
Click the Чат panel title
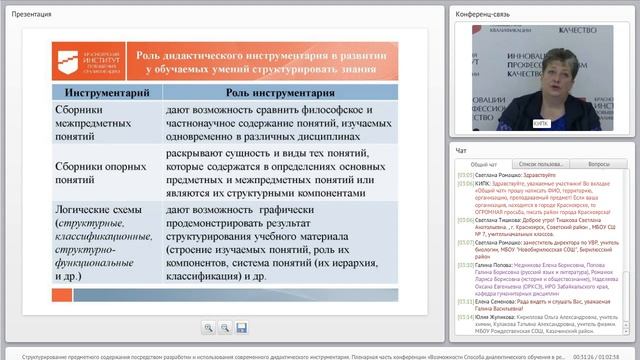click(461, 151)
